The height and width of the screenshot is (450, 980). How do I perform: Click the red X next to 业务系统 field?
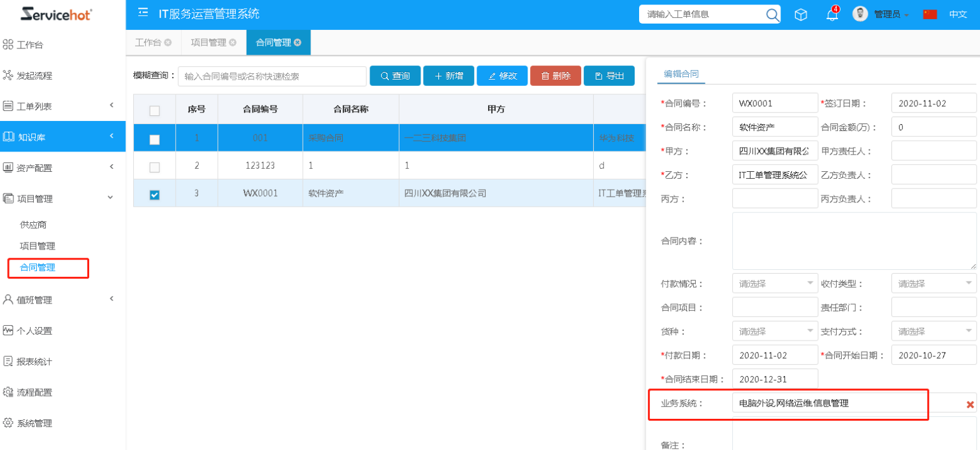[x=970, y=404]
